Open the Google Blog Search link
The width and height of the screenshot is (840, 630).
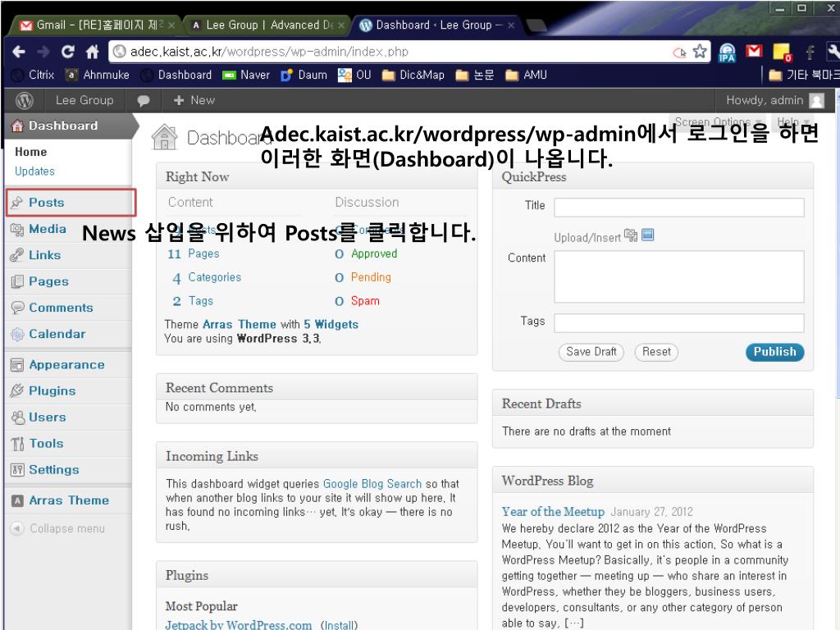click(x=372, y=484)
